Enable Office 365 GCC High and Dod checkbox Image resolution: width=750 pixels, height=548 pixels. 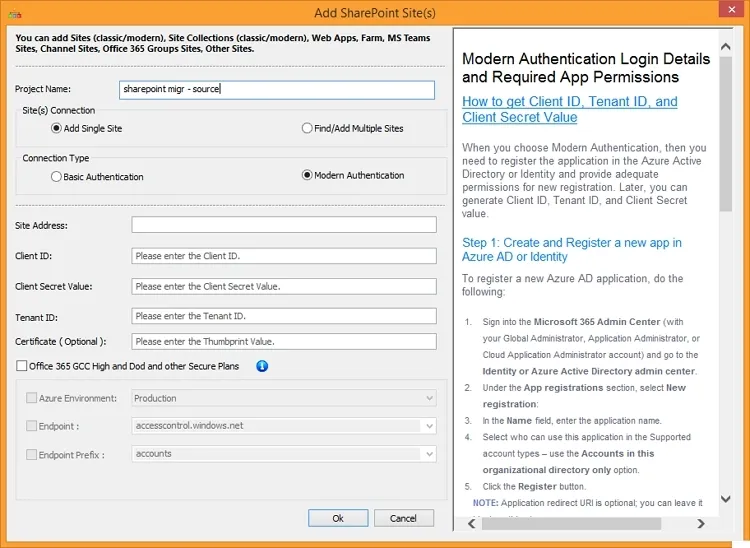[x=22, y=366]
